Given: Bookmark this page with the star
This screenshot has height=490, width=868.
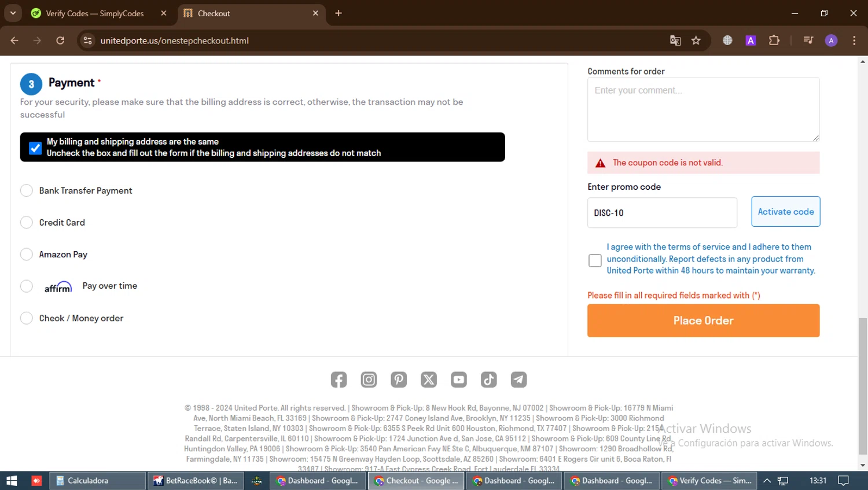Looking at the screenshot, I should tap(696, 40).
